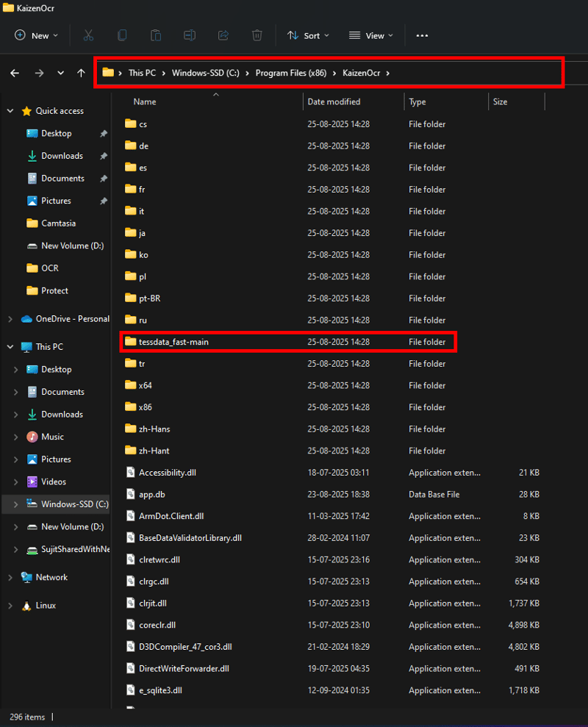Collapse the Quick access tree section
Viewport: 588px width, 727px height.
point(10,111)
